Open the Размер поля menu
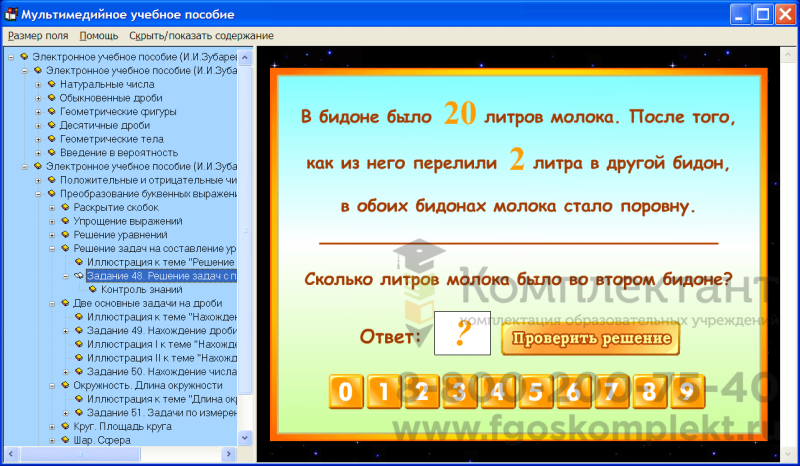Viewport: 800px width, 466px height. tap(38, 36)
